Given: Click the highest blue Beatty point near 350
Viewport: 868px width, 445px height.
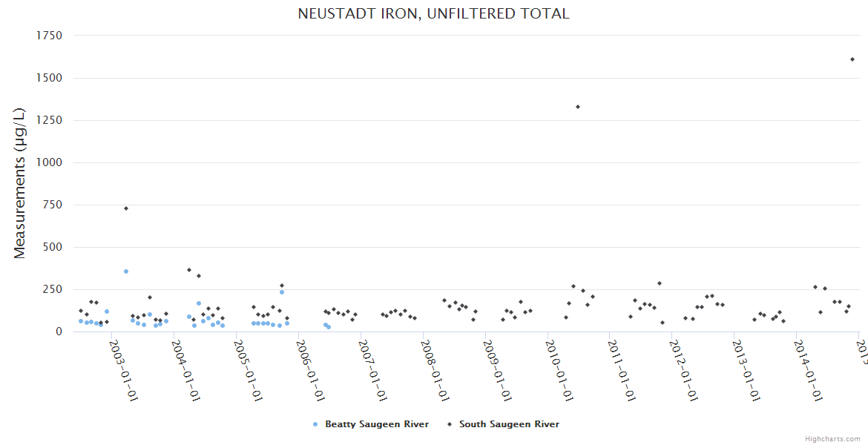Looking at the screenshot, I should (x=126, y=271).
